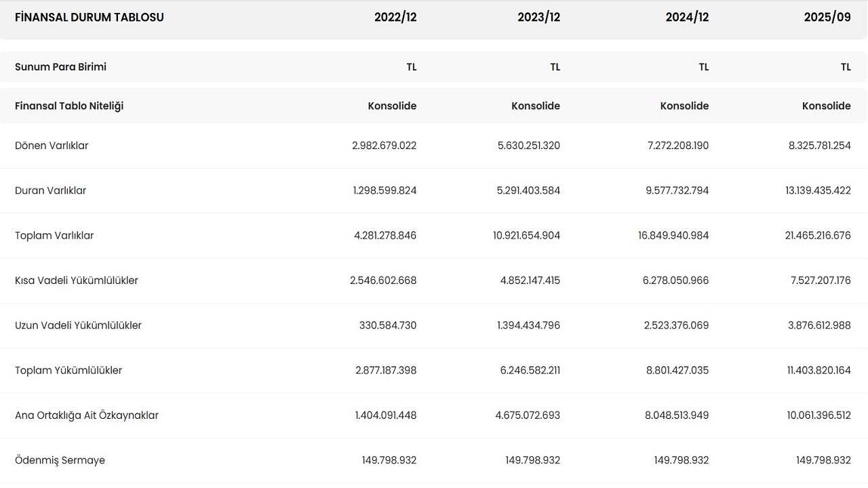Click the FİNANSAL DURUM TABLOSU header title

click(90, 18)
